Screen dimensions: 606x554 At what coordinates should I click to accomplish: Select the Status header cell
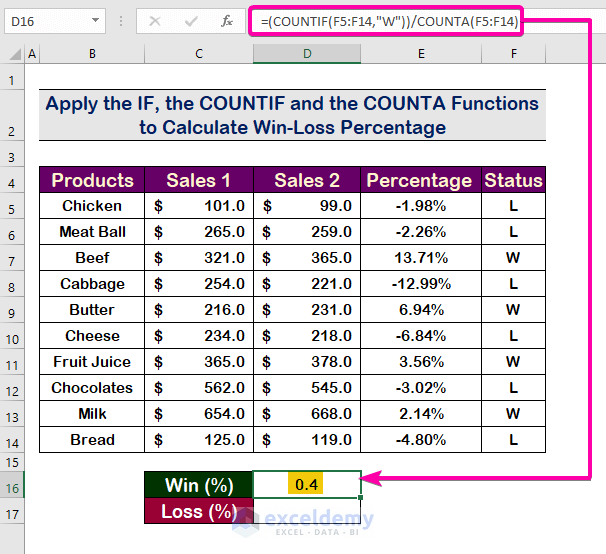click(x=513, y=181)
